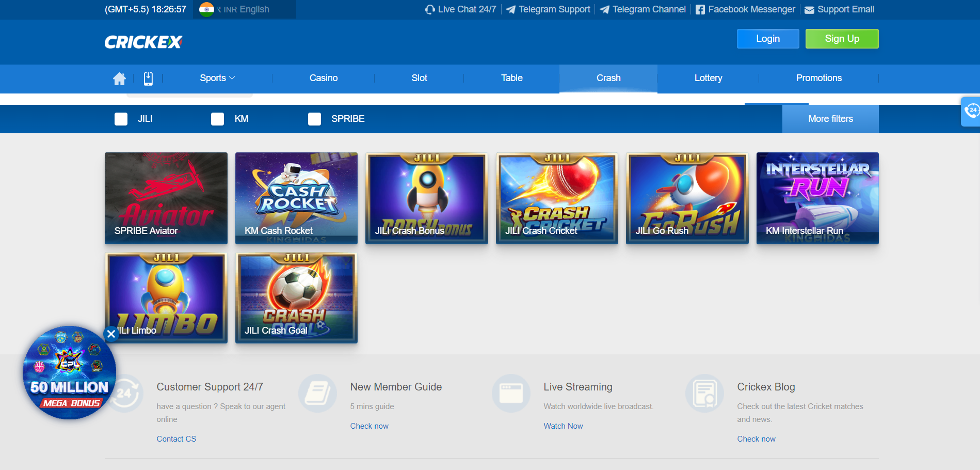The height and width of the screenshot is (470, 980).
Task: Switch to the Casino tab
Action: pos(323,78)
